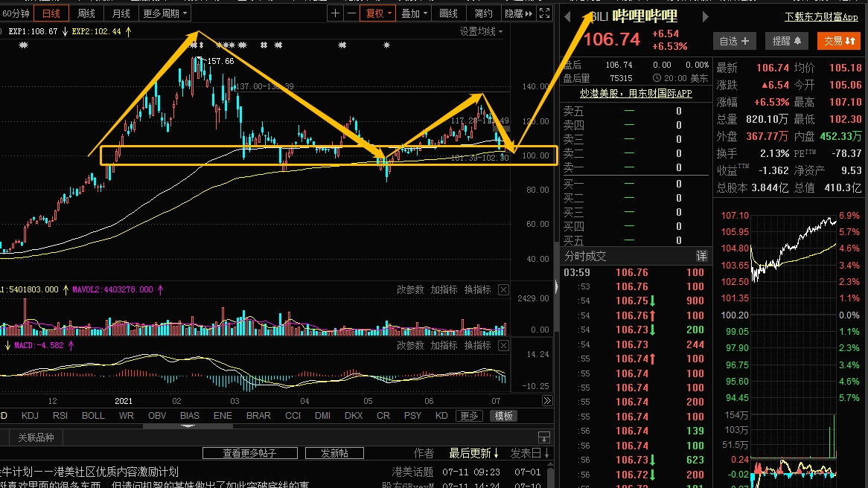Click the horizontal scrollbar under indicator tabs

click(188, 426)
